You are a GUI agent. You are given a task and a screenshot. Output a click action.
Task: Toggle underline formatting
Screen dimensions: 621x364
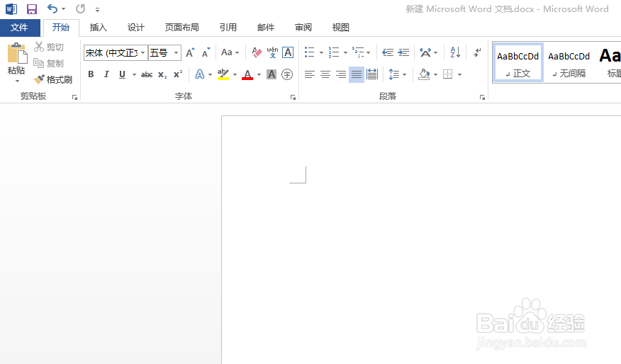pyautogui.click(x=122, y=74)
